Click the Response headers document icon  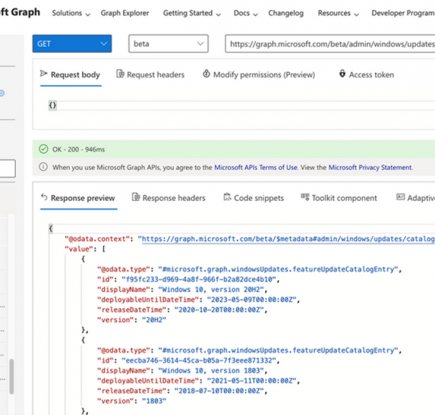pyautogui.click(x=136, y=197)
